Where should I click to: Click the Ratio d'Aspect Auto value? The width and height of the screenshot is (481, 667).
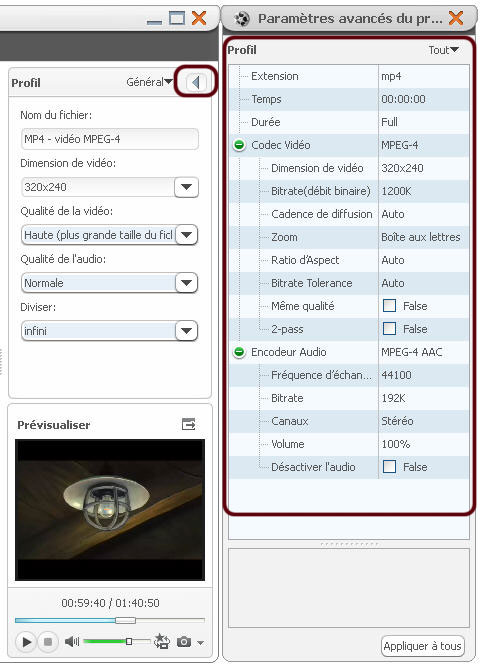(x=393, y=260)
